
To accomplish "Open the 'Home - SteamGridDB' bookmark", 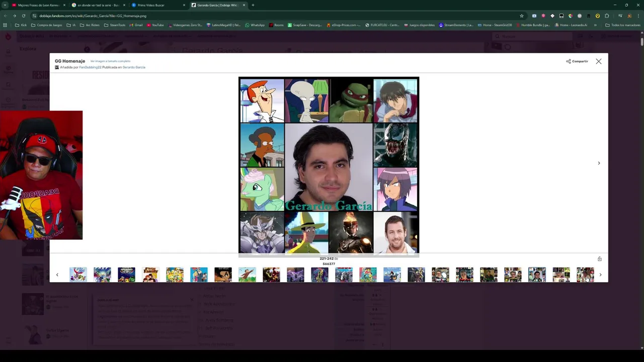I will coord(495,25).
